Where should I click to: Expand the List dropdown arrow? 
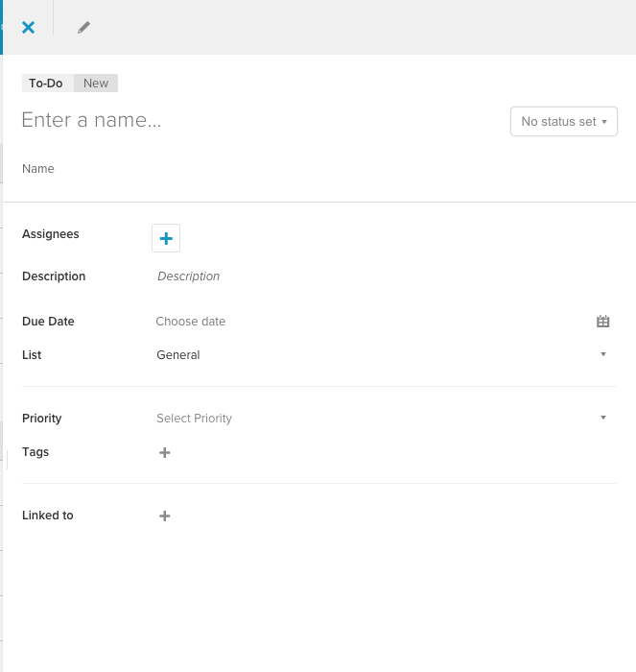[x=603, y=354]
